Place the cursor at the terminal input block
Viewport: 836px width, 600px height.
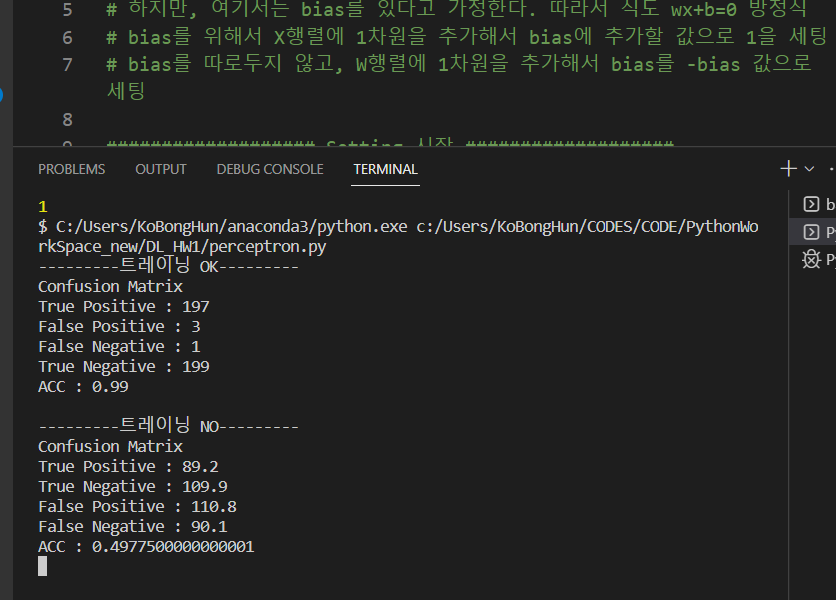coord(42,565)
